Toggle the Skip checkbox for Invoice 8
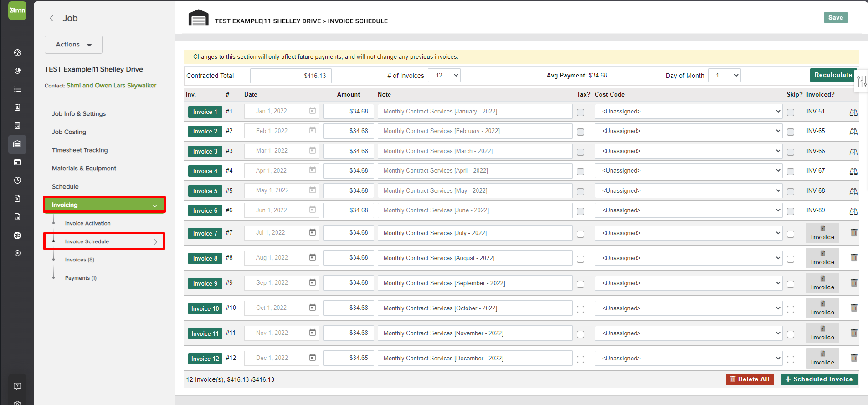The height and width of the screenshot is (405, 868). (791, 259)
